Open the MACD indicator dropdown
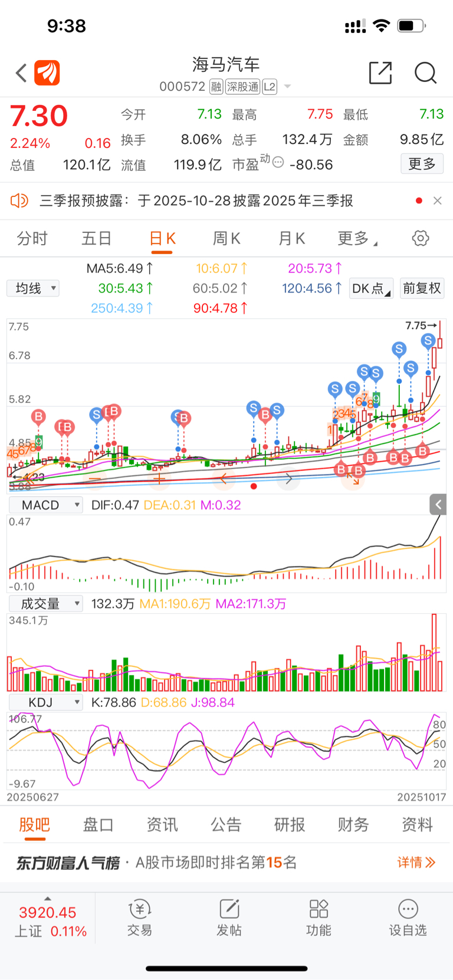 pyautogui.click(x=45, y=505)
